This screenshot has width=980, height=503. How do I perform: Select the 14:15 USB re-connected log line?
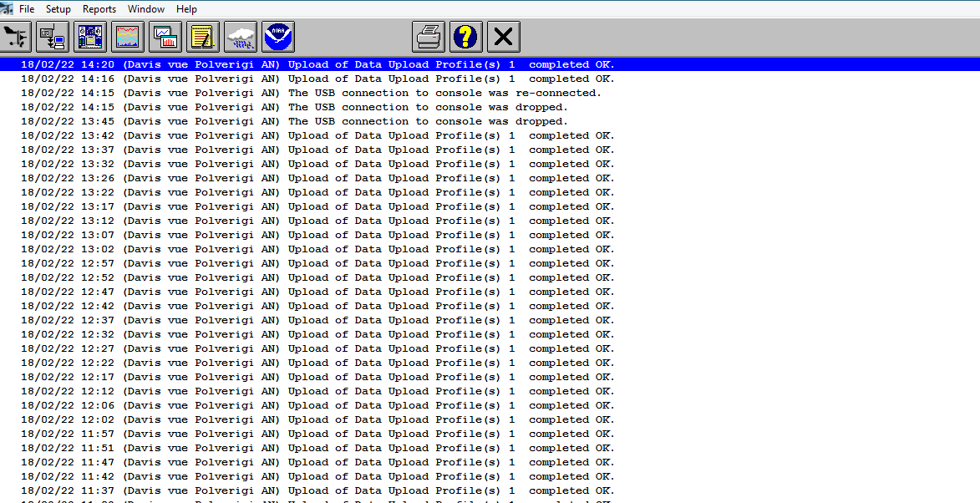(311, 93)
